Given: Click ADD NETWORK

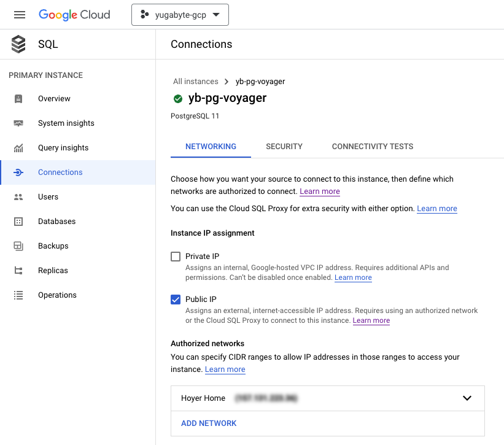Looking at the screenshot, I should pyautogui.click(x=209, y=424).
